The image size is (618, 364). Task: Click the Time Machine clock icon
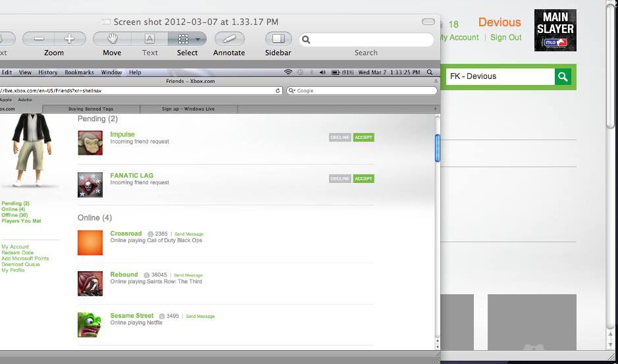tap(300, 72)
